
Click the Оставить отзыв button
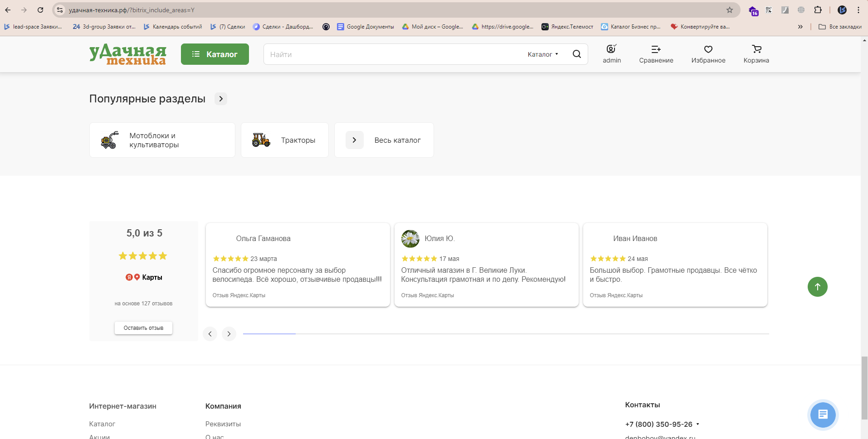(143, 328)
